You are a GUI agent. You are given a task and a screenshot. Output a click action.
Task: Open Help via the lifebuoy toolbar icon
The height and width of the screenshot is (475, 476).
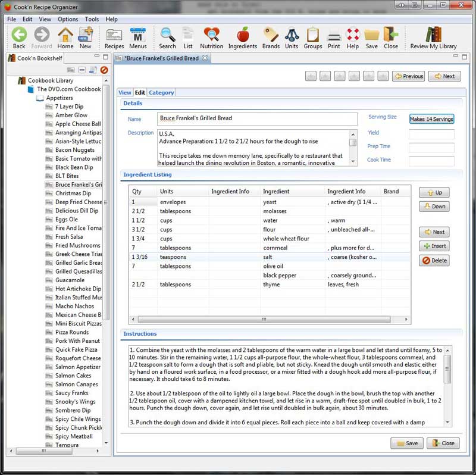tap(353, 38)
